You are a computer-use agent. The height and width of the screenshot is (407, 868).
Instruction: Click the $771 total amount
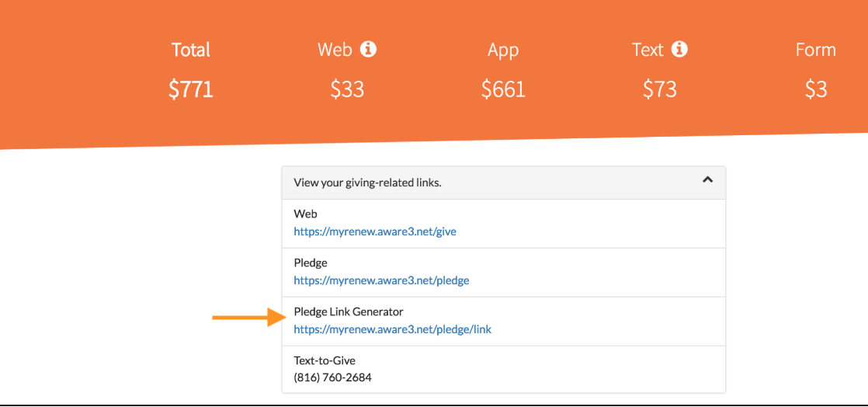click(x=191, y=89)
